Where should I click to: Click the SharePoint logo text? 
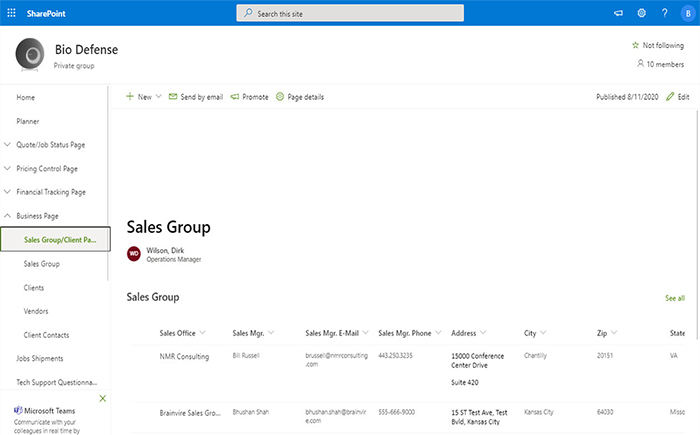46,13
